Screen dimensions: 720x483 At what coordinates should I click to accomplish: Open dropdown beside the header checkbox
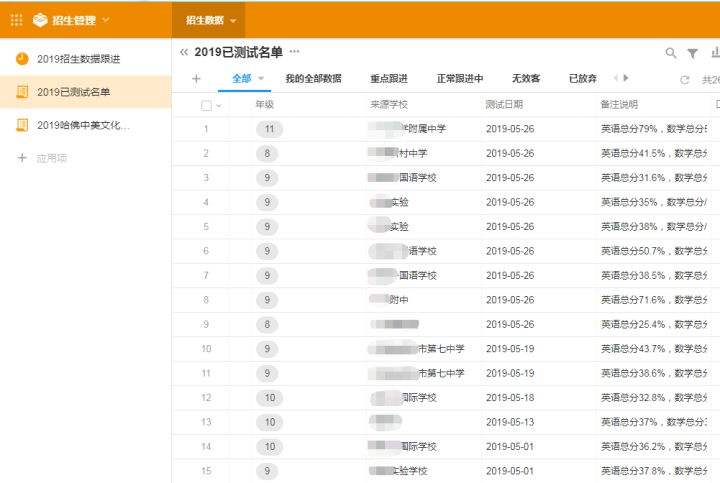pyautogui.click(x=219, y=105)
